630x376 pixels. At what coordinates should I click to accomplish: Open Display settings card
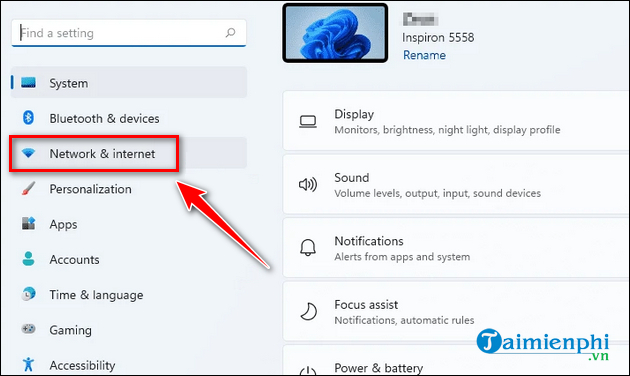coord(456,121)
